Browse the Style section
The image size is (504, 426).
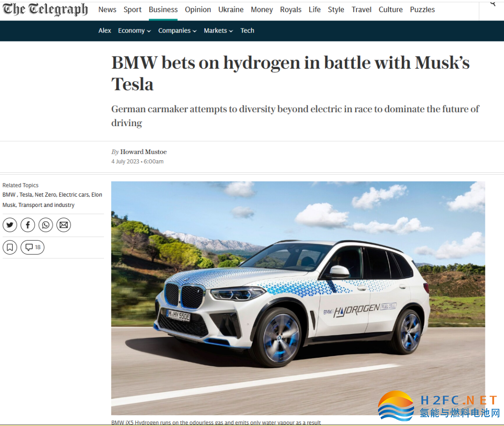point(336,10)
